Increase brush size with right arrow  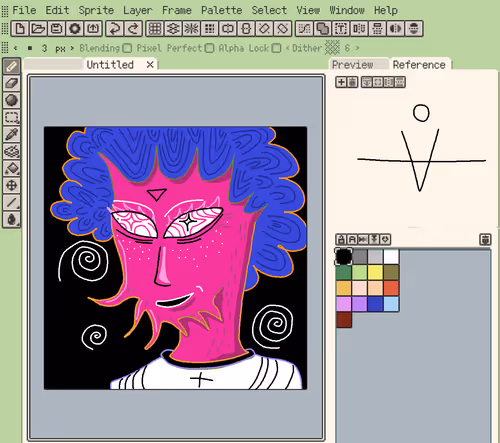coord(72,48)
